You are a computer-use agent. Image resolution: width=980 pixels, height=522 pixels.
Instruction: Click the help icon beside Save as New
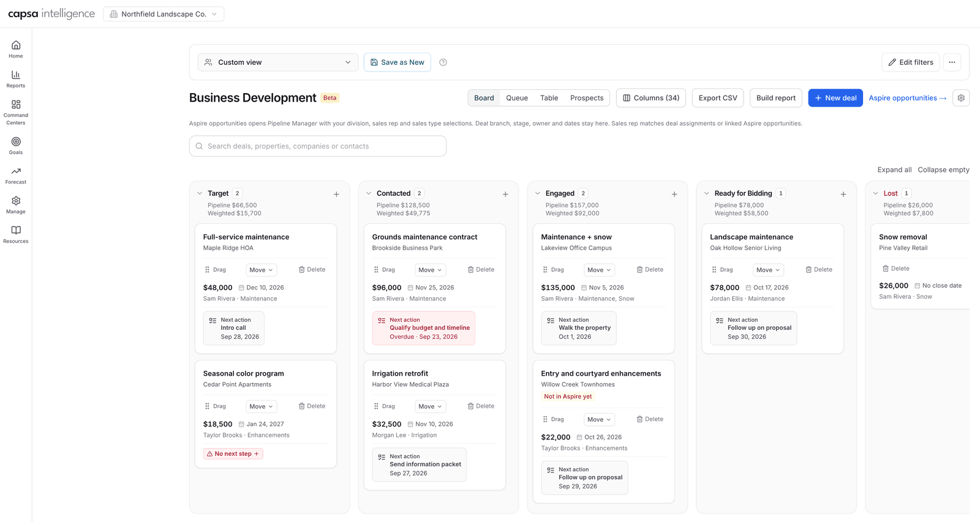coord(443,62)
